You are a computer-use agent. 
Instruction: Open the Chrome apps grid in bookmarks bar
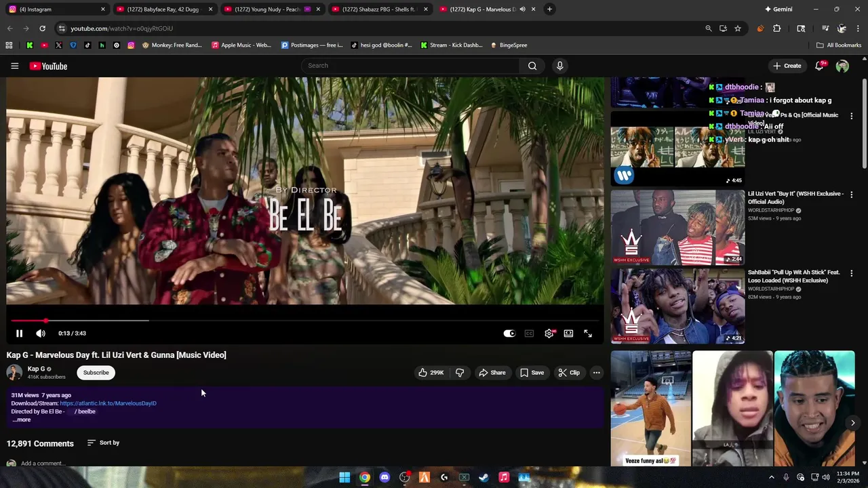coord(9,45)
